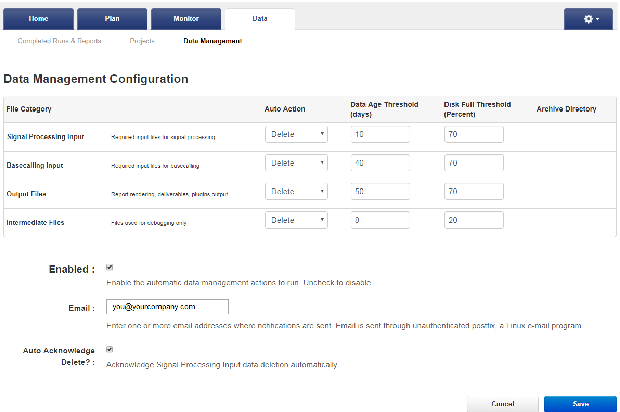620x412 pixels.
Task: Open the Projects subtab
Action: click(143, 41)
